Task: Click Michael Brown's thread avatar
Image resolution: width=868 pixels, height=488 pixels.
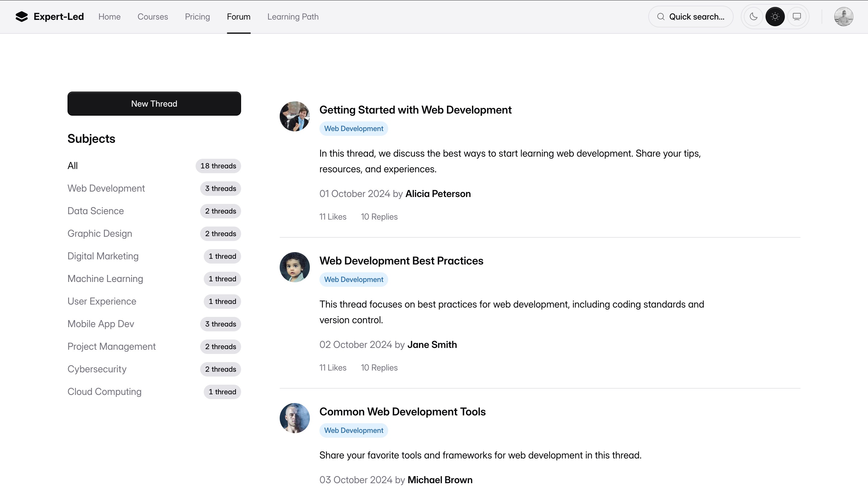Action: 294,418
